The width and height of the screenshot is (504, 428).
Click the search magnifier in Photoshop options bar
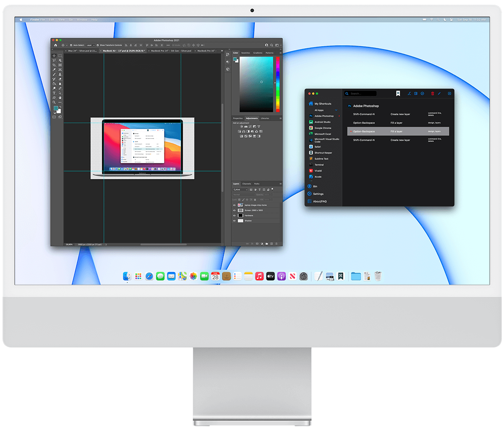tap(271, 45)
